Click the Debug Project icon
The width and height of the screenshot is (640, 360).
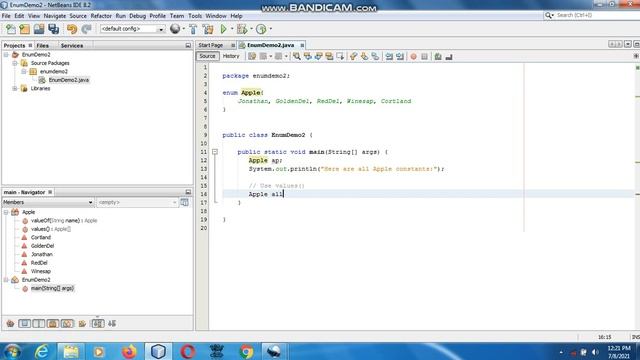(x=242, y=29)
